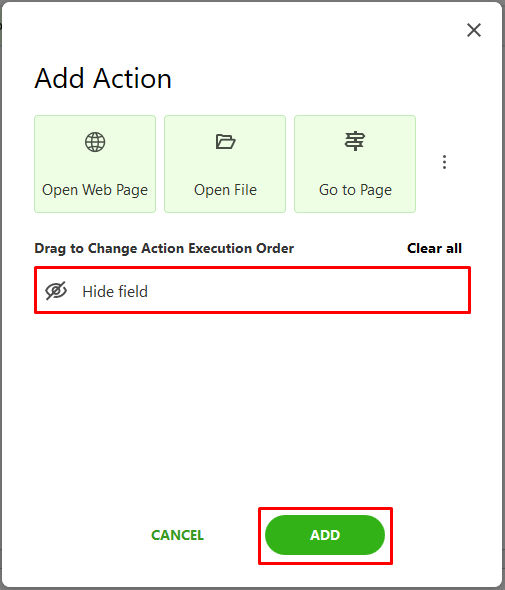Clear all added actions
This screenshot has width=505, height=590.
click(434, 248)
